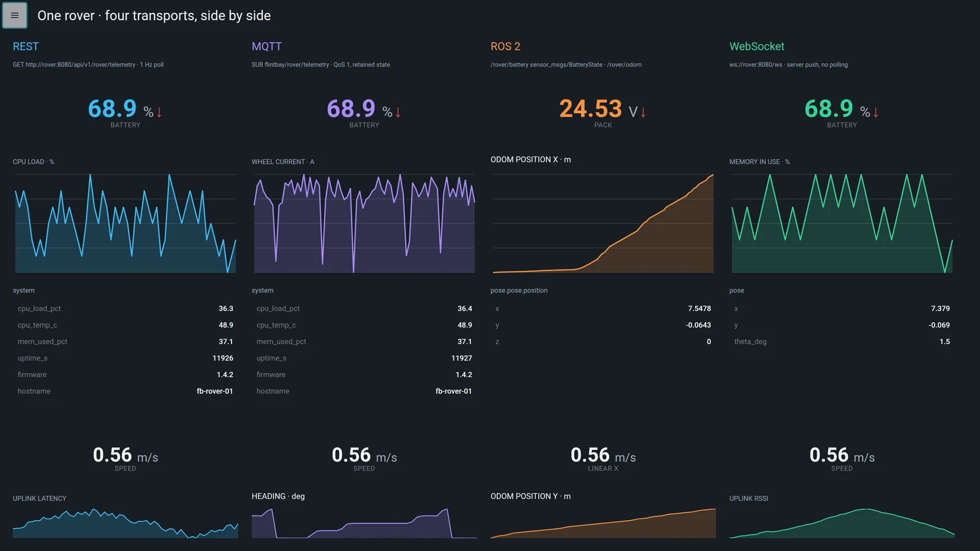
Task: Click the WebSocket speed readout 0.56 m/s
Action: (x=842, y=455)
